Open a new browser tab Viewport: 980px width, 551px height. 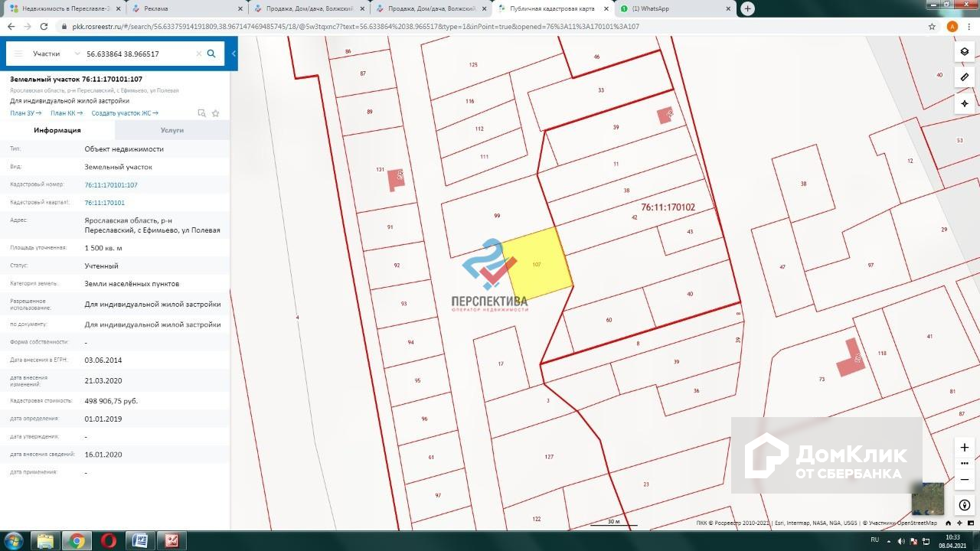[747, 8]
